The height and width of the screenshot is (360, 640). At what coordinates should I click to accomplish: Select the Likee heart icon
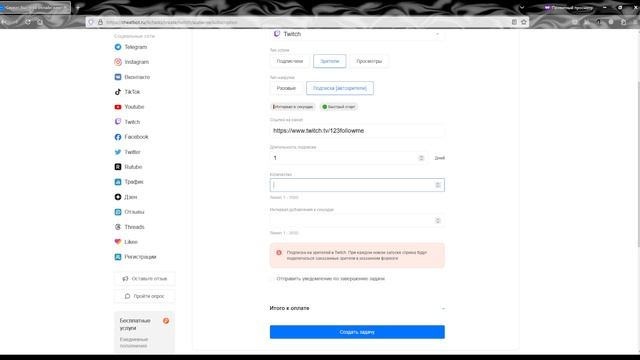click(118, 242)
